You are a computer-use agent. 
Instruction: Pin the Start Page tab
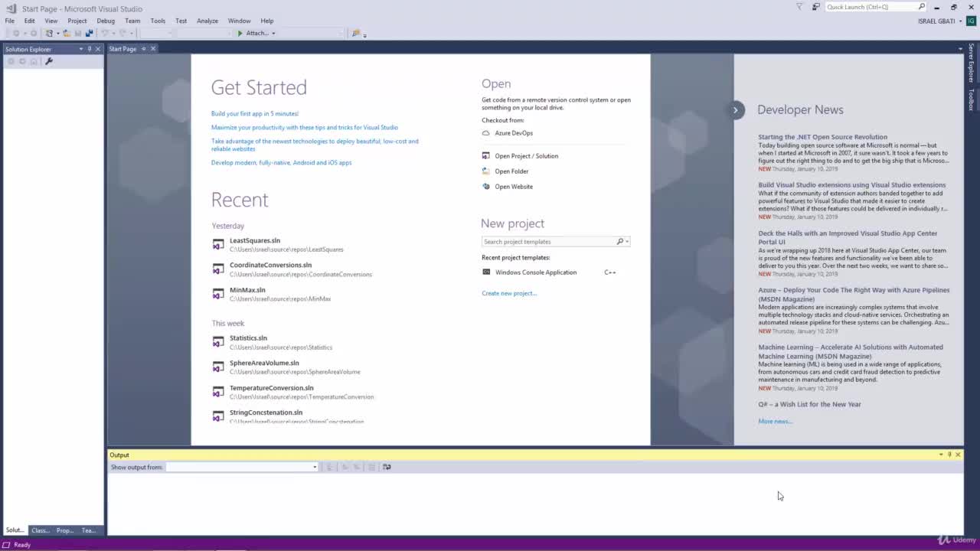[x=143, y=49]
